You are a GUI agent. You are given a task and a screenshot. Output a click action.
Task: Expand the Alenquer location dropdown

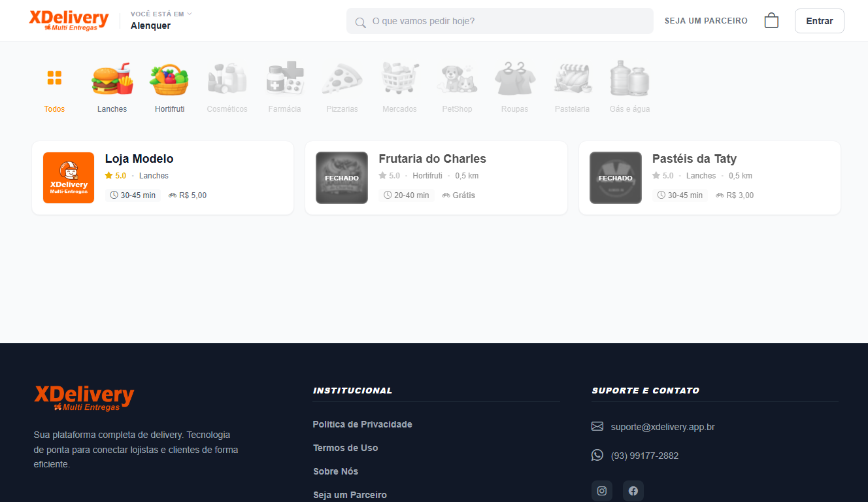161,20
